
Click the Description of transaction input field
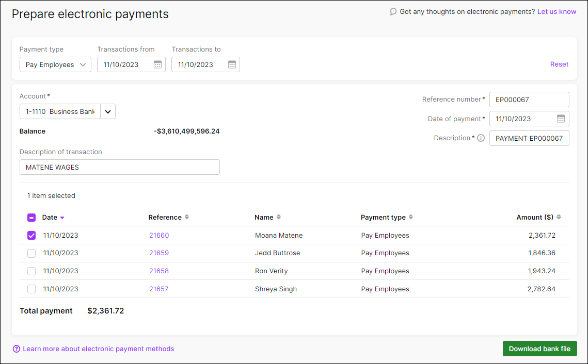[119, 167]
